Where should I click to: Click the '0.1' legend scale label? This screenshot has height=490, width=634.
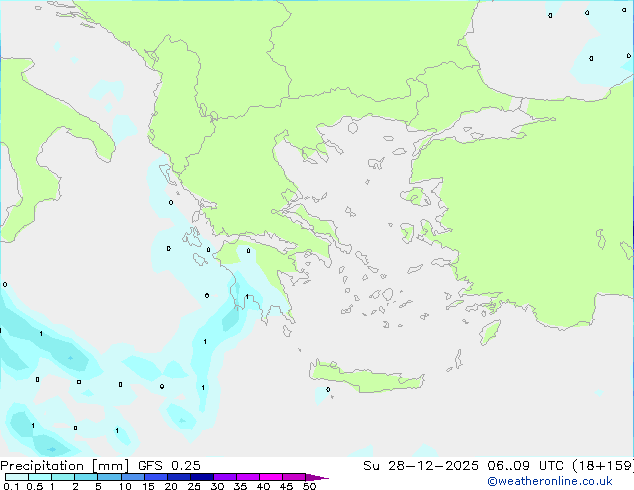tap(11, 486)
